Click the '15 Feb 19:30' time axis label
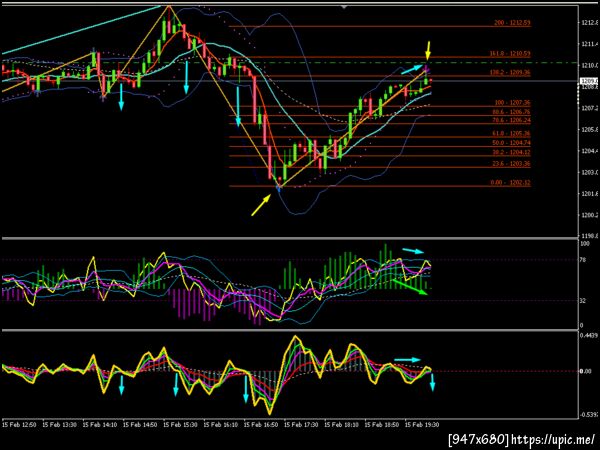Screen dimensions: 600x450 422,424
